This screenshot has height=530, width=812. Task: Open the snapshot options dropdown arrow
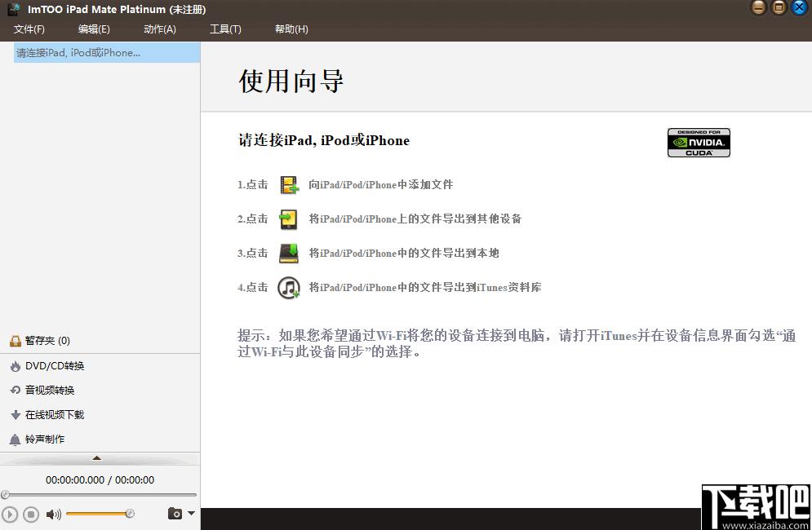coord(191,514)
